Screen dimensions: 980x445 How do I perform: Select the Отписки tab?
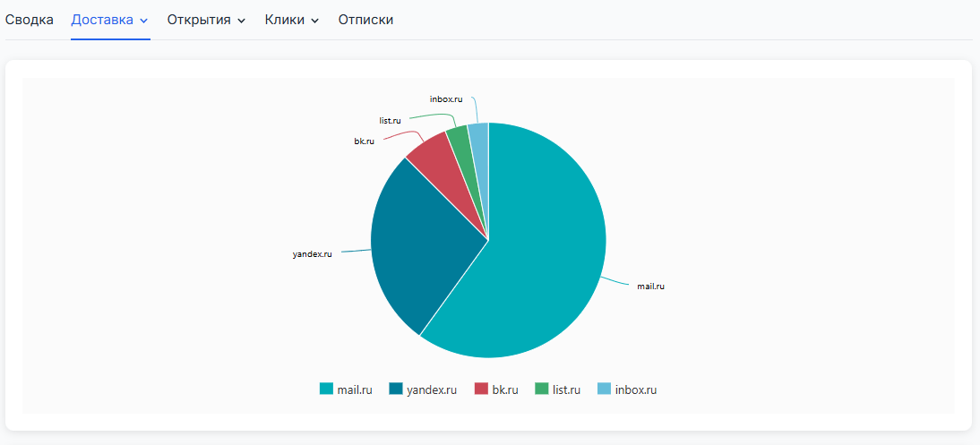[365, 20]
